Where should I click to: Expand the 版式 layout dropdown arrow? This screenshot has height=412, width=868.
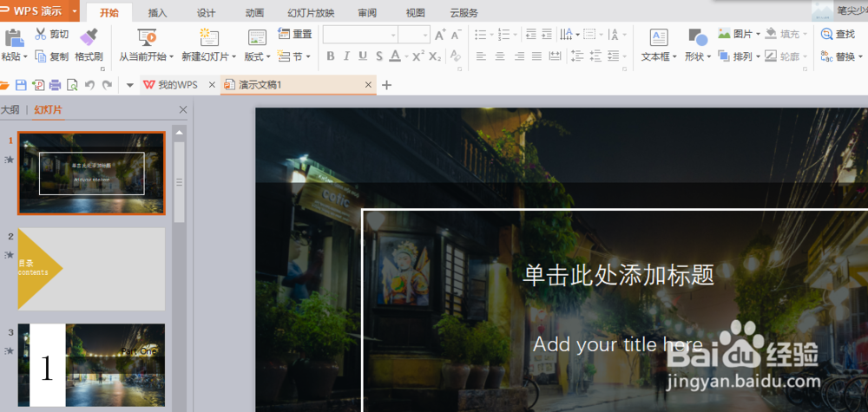pos(268,56)
